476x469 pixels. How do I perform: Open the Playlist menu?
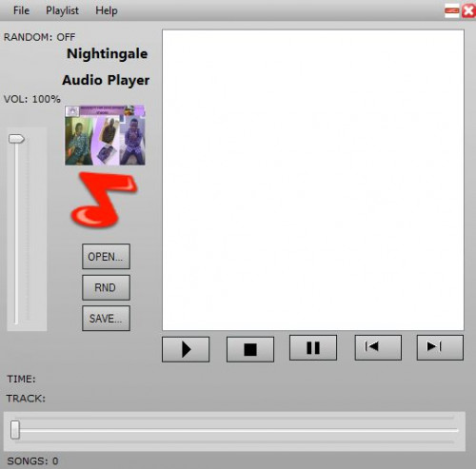pyautogui.click(x=62, y=10)
